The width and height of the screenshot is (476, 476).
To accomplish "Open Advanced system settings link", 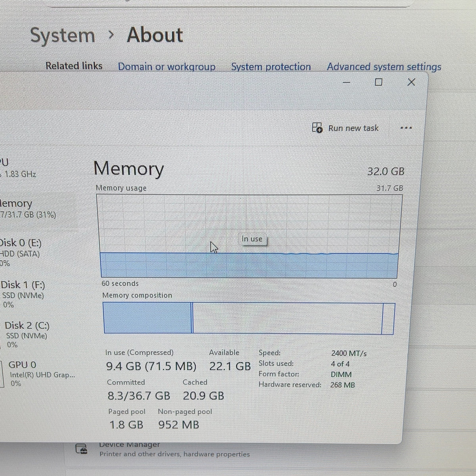I will point(384,67).
